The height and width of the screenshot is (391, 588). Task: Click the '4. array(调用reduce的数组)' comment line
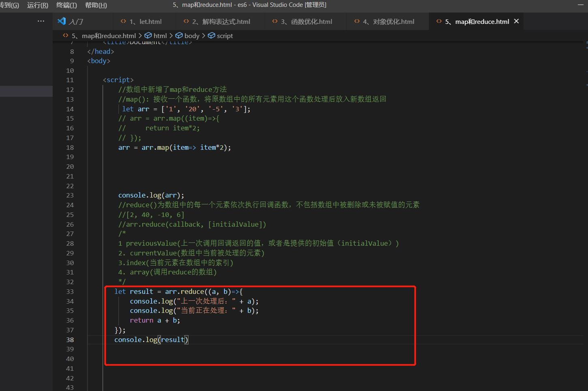coord(167,272)
